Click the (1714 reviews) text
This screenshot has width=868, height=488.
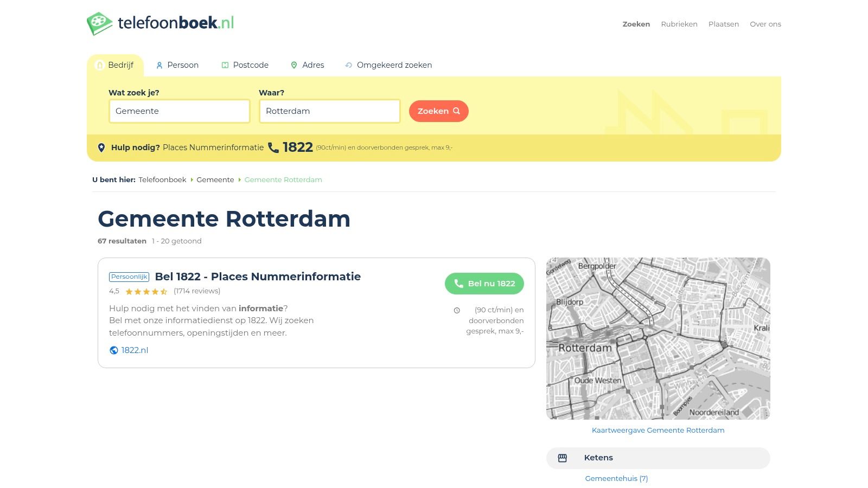click(197, 291)
